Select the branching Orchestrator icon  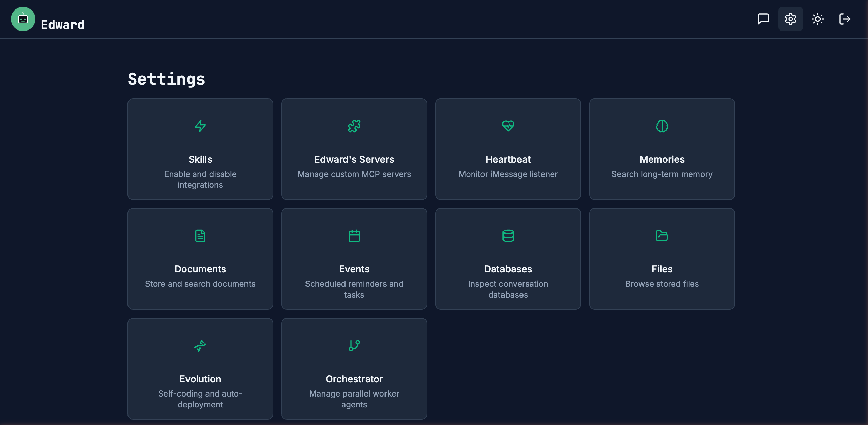[354, 346]
